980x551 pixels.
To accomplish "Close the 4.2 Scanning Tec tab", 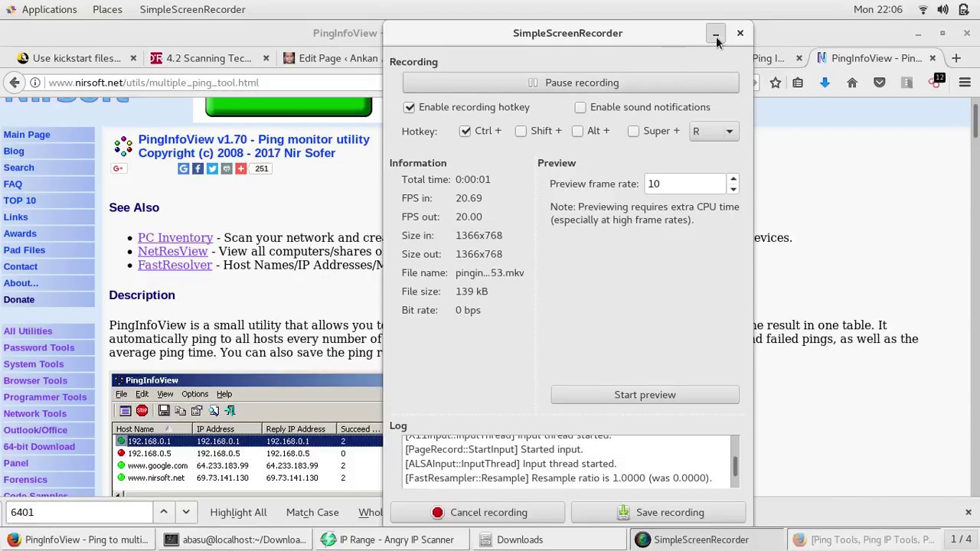I will tap(266, 58).
